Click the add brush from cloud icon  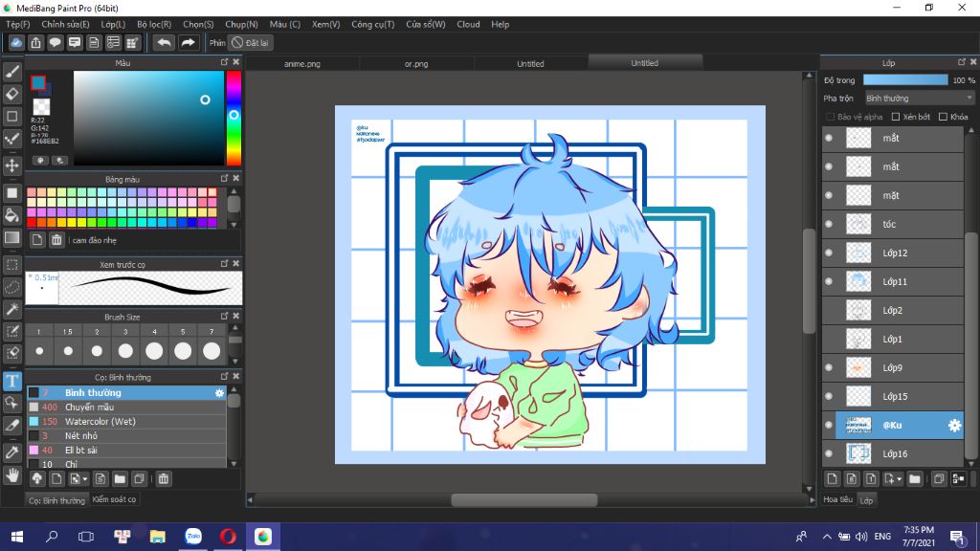37,479
